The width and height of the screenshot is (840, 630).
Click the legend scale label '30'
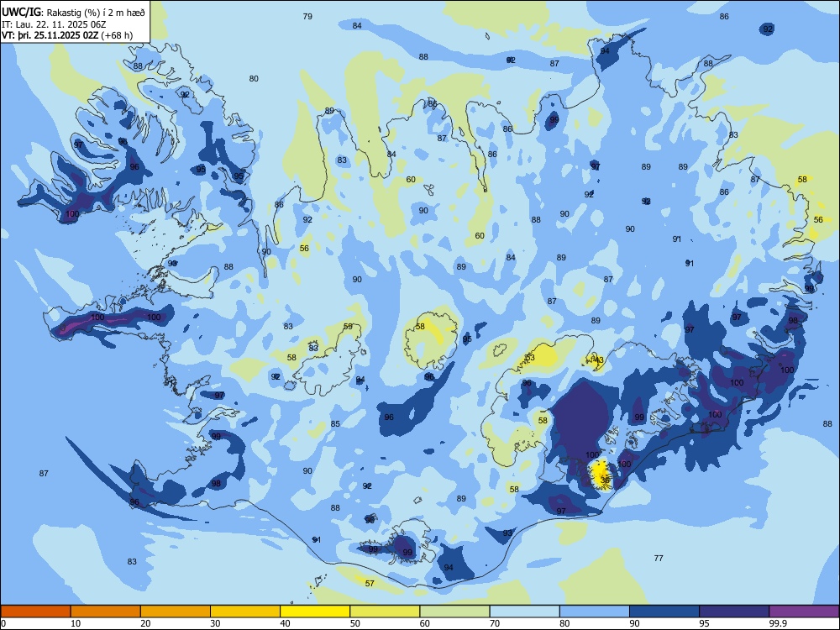pos(215,623)
